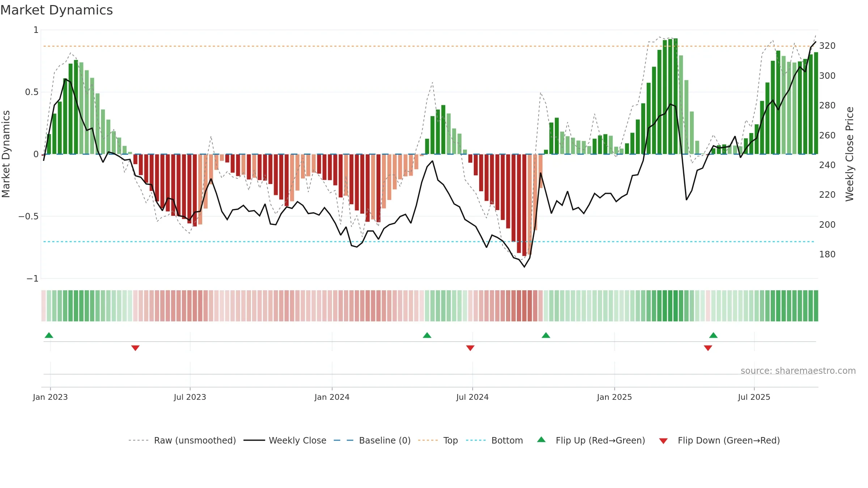
Task: Click the 320 price axis label
Action: click(x=827, y=46)
